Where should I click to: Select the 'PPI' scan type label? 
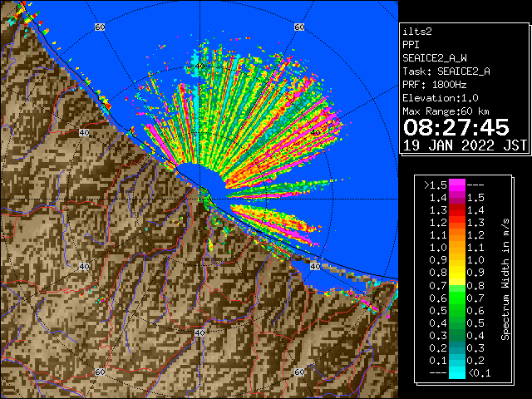(411, 45)
